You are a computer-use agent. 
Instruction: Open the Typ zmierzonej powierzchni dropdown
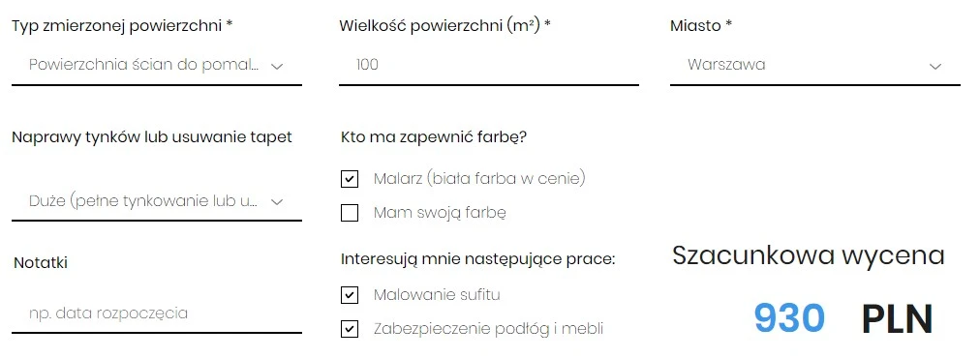pos(156,65)
